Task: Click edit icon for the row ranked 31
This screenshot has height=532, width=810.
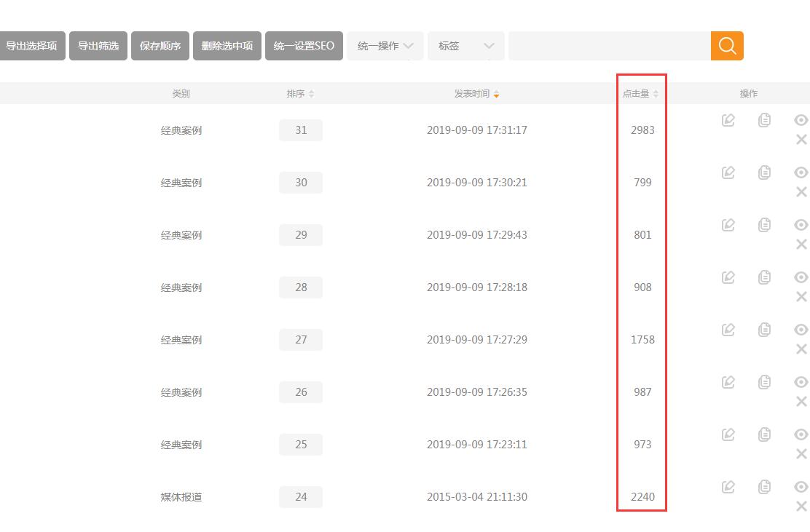Action: coord(728,120)
